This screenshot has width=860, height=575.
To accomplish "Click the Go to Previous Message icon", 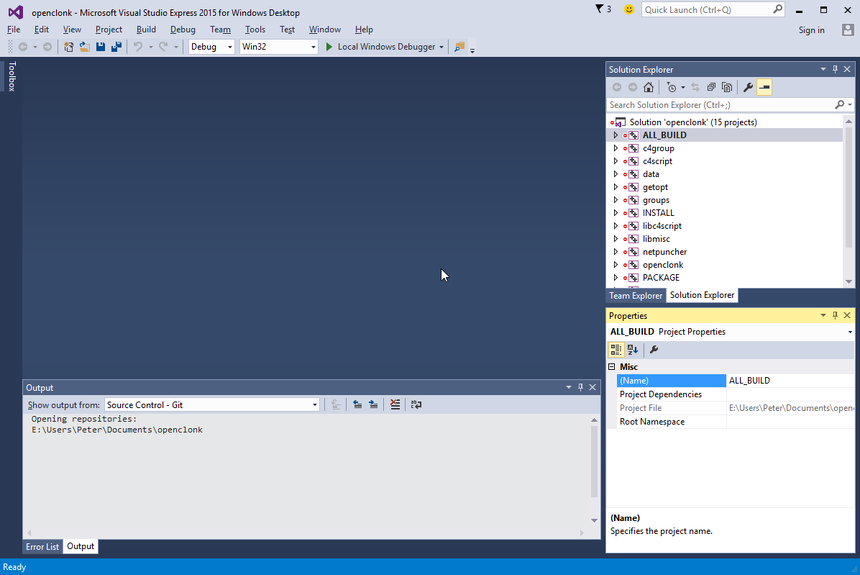I will [358, 405].
